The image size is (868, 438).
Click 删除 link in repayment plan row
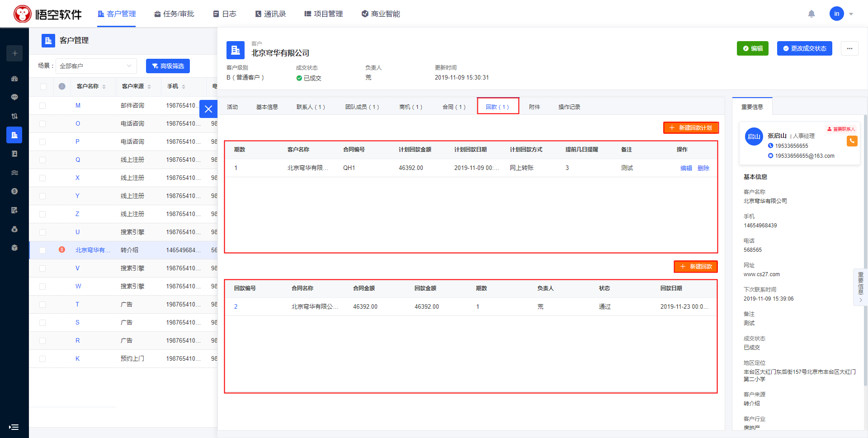click(x=703, y=168)
